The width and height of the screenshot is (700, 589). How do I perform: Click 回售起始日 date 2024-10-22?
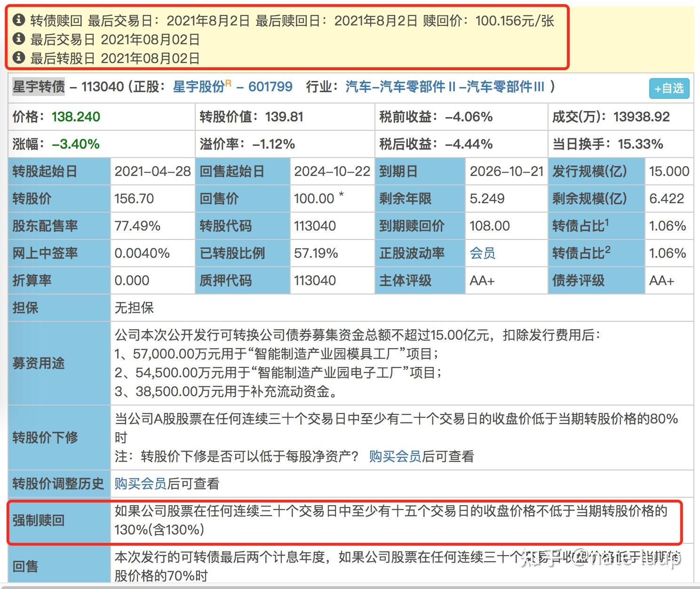tap(332, 171)
